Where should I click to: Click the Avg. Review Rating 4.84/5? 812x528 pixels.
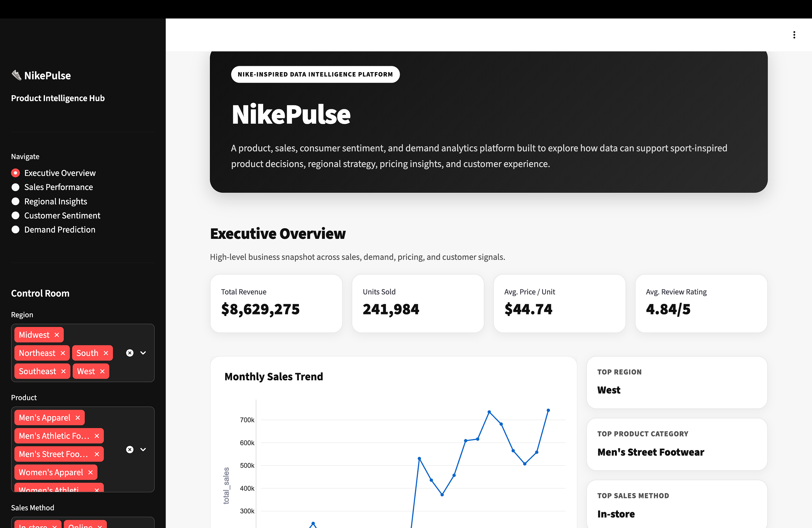(x=668, y=309)
